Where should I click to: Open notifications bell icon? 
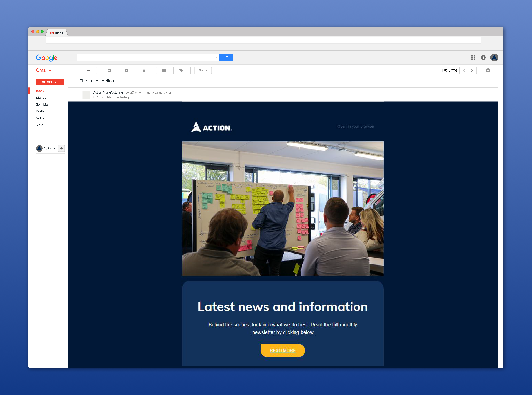point(483,58)
